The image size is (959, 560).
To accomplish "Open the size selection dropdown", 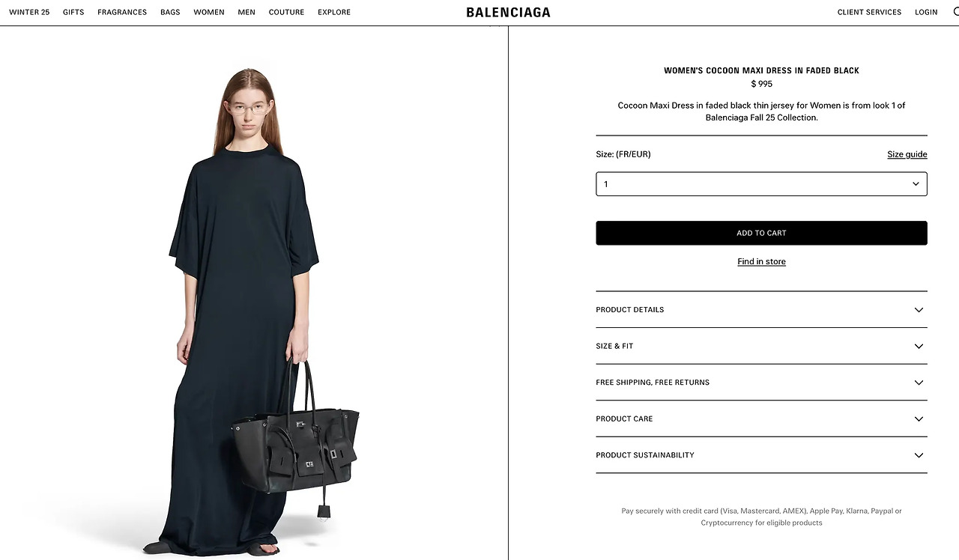I will click(761, 184).
